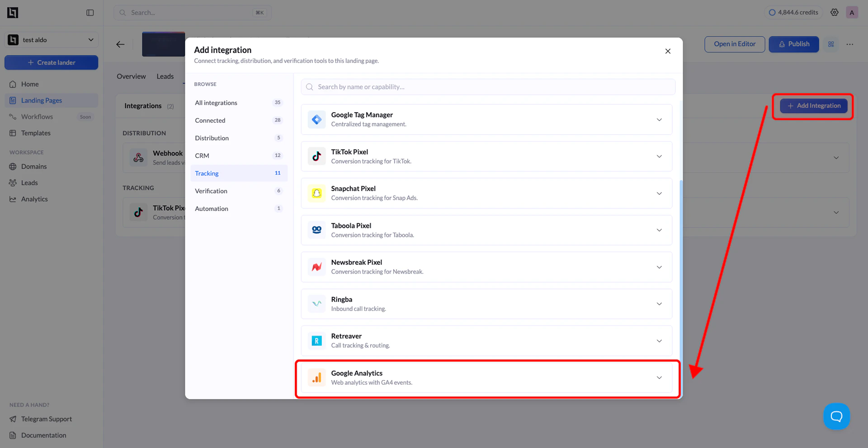Expand the Google Tag Manager row
This screenshot has width=868, height=448.
tap(659, 120)
